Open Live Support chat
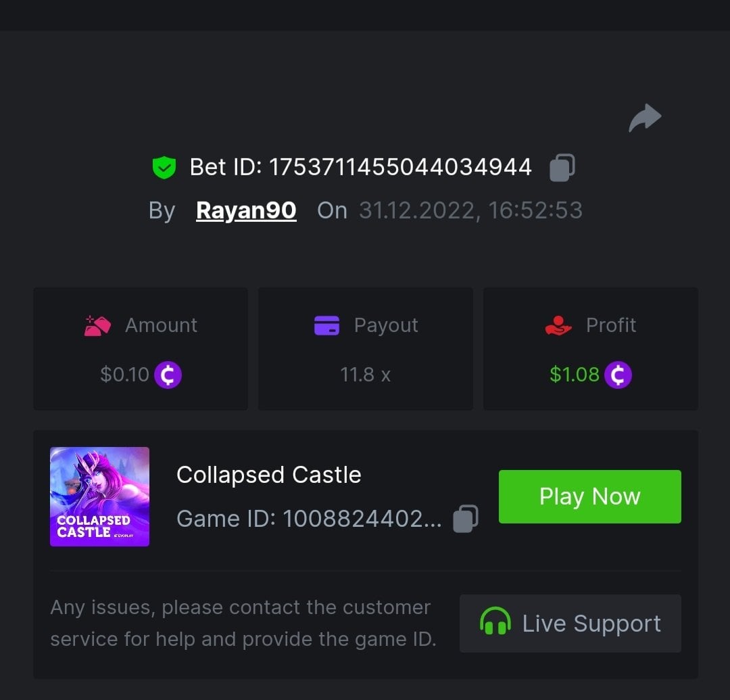 point(570,623)
